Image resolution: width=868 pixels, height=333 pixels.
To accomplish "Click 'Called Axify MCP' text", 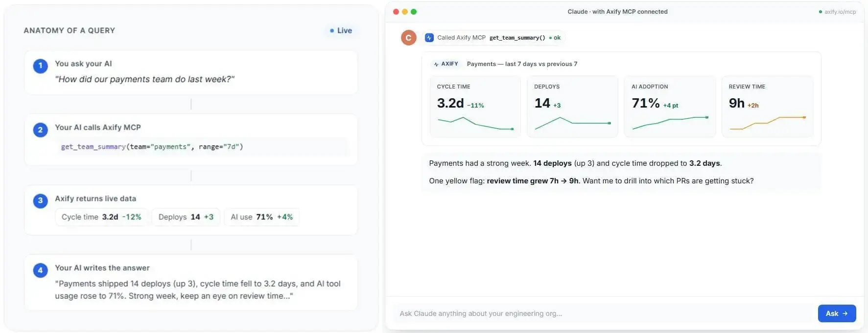I will (x=461, y=38).
